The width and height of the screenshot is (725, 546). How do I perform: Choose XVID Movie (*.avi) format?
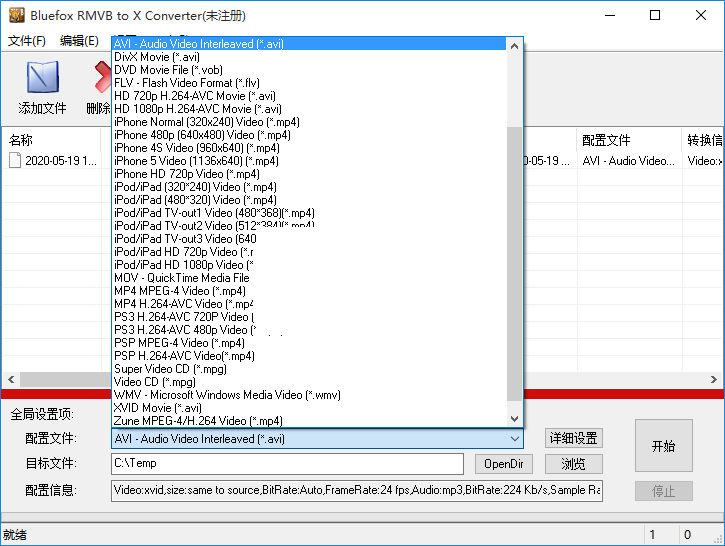point(309,407)
